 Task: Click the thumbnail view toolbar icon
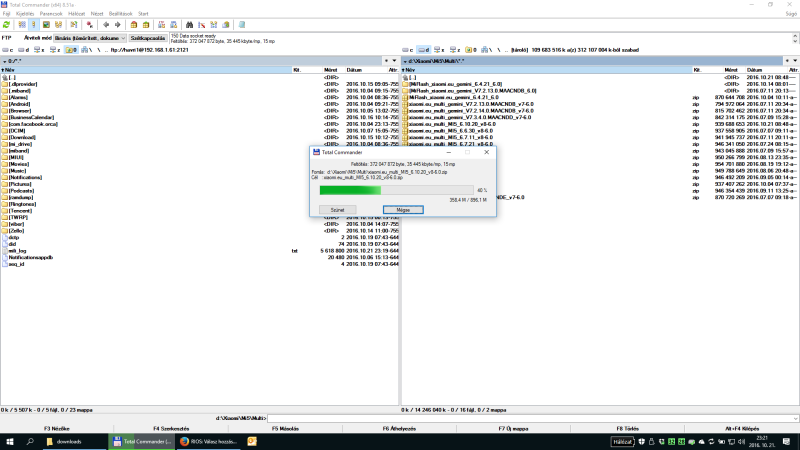click(x=46, y=24)
